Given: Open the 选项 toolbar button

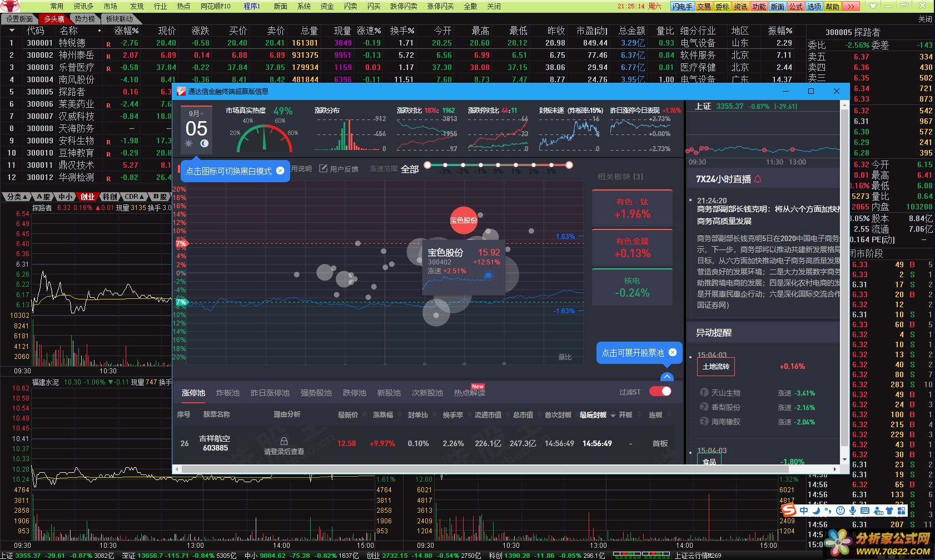Looking at the screenshot, I should 814,6.
